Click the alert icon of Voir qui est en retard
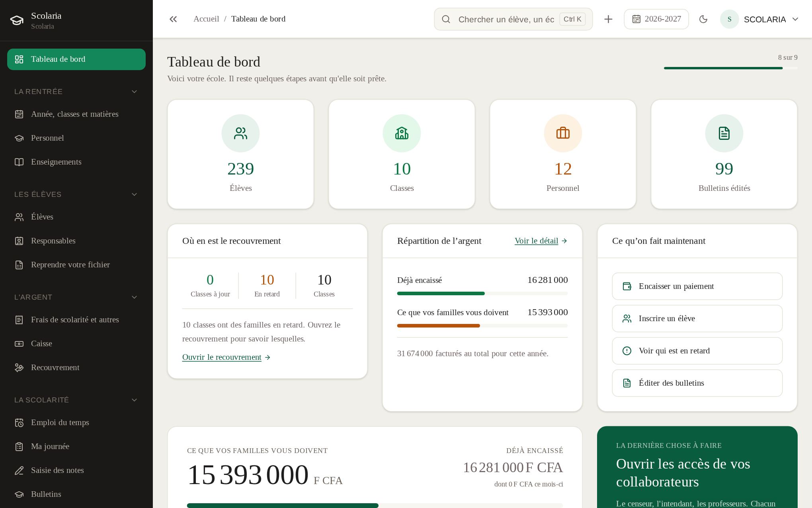Viewport: 812px width, 508px height. [x=627, y=351]
